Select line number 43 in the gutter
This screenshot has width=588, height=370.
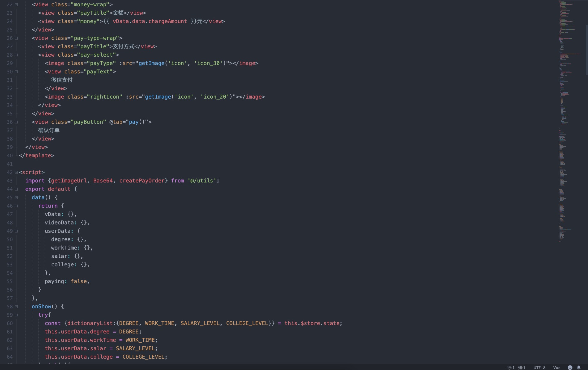click(10, 181)
